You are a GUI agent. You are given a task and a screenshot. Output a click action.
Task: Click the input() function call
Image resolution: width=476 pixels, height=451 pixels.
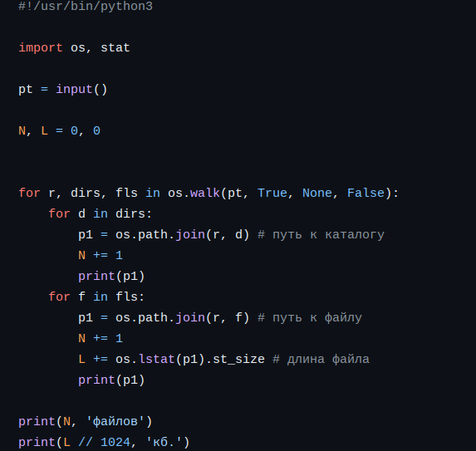[x=81, y=89]
